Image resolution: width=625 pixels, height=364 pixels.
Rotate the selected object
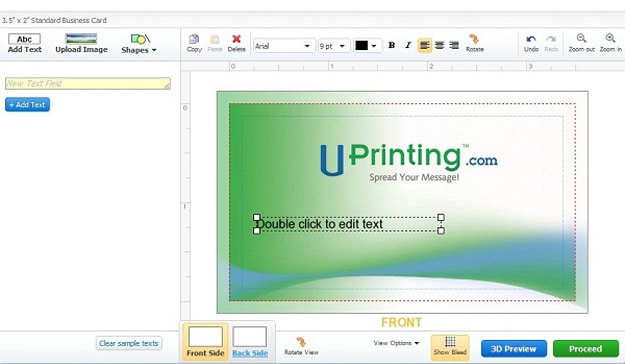(474, 43)
